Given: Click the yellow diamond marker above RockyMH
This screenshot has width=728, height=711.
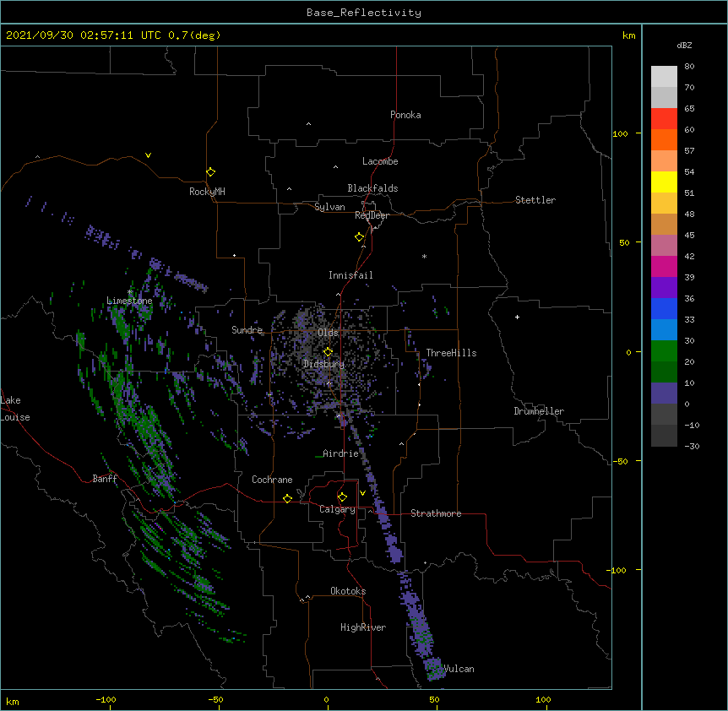Looking at the screenshot, I should 210,172.
